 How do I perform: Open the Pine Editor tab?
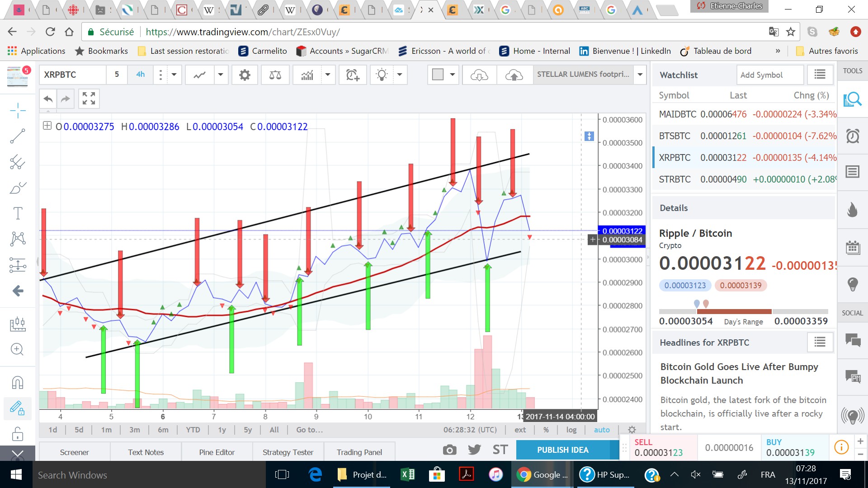[217, 452]
